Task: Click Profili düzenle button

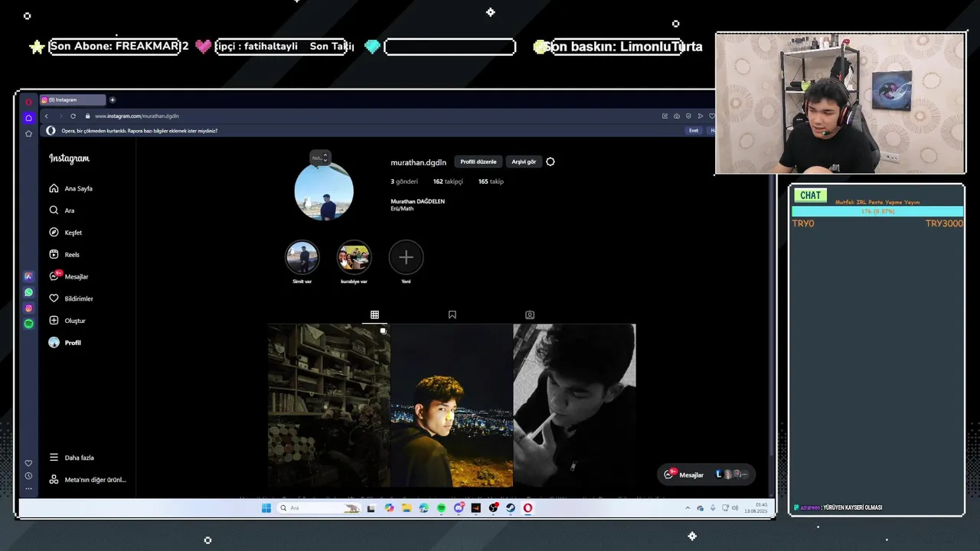Action: click(478, 161)
